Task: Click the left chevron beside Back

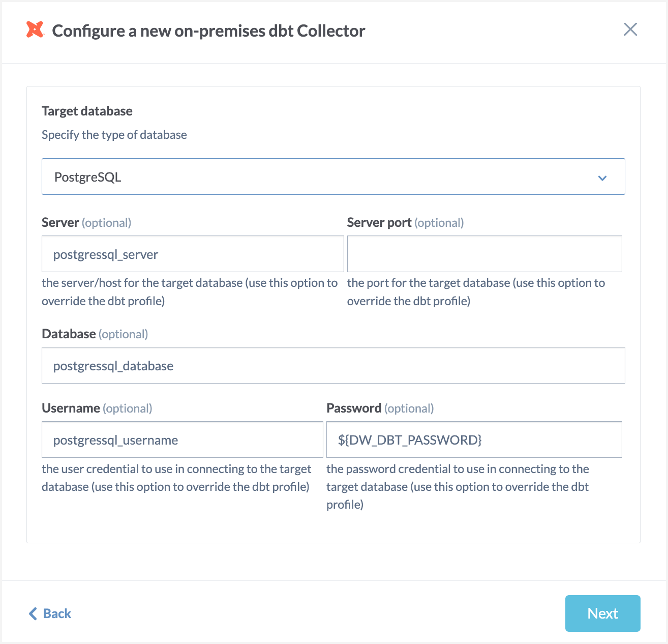Action: click(x=33, y=613)
